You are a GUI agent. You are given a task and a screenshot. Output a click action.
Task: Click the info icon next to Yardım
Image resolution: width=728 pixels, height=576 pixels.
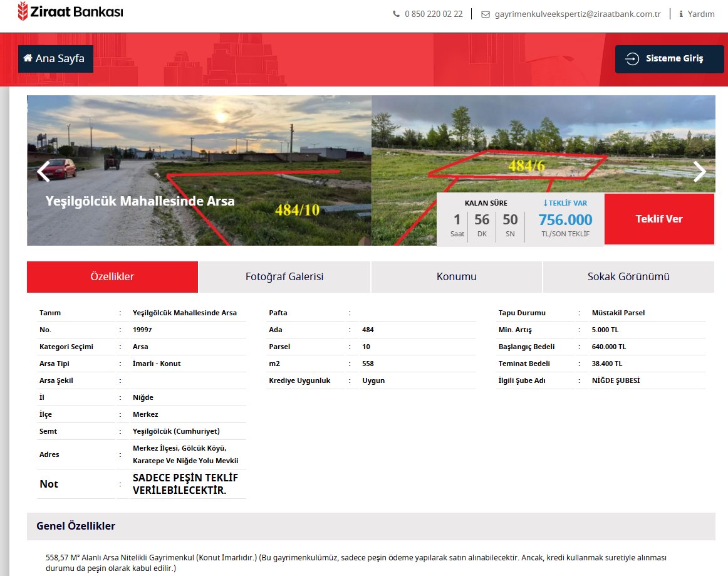point(680,14)
